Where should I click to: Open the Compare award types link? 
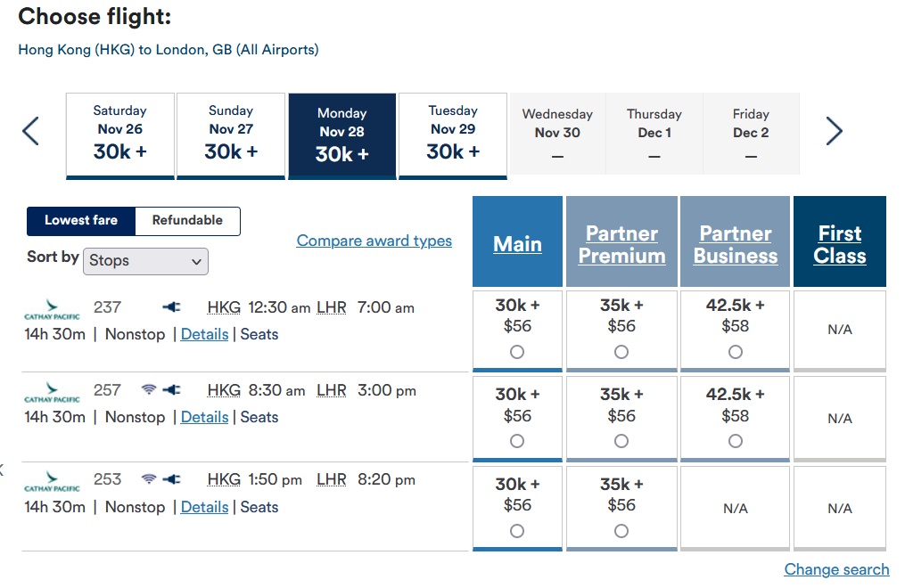[x=374, y=241]
